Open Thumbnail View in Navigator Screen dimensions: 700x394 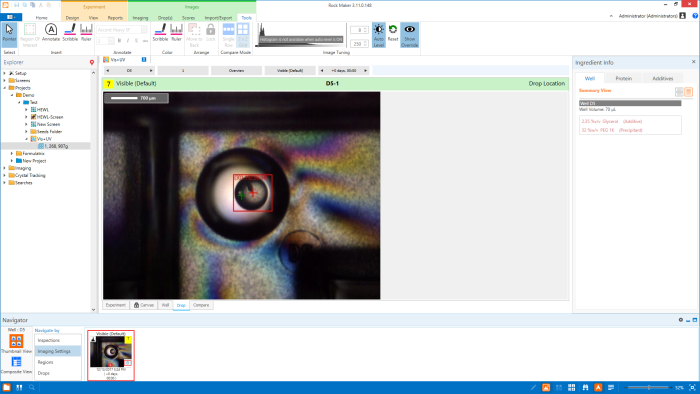16,344
